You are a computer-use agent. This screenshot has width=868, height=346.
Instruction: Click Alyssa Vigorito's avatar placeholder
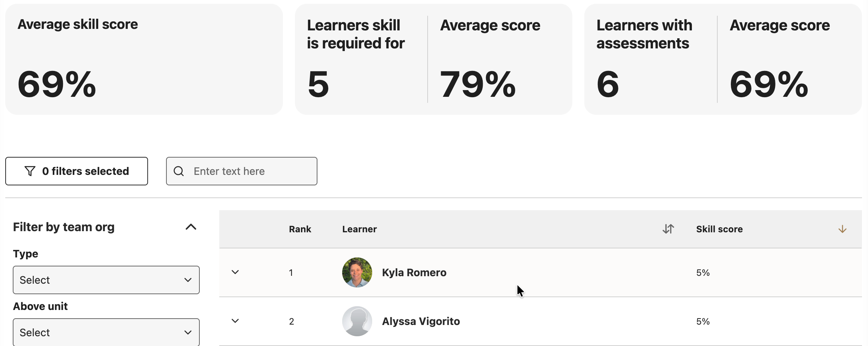357,321
